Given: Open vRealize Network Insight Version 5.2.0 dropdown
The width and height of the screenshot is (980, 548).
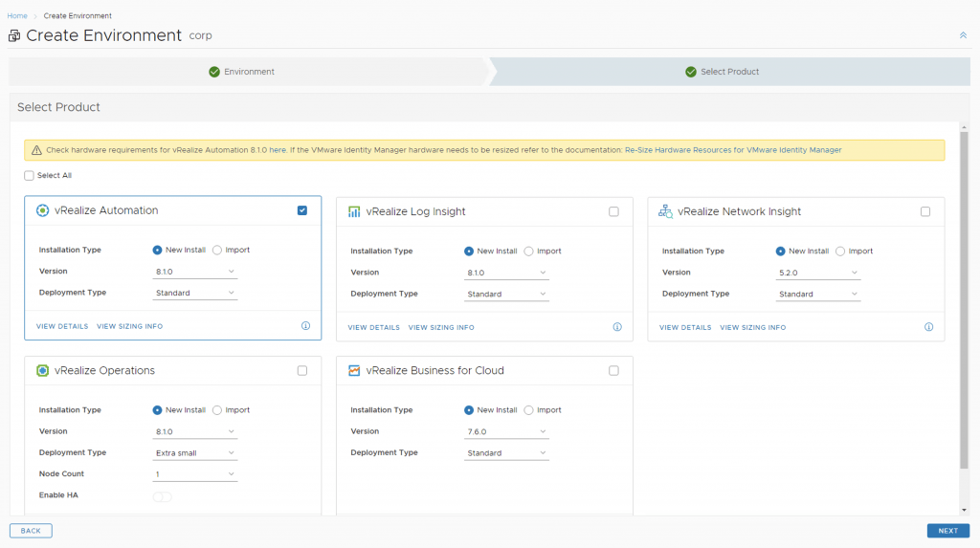Looking at the screenshot, I should [x=818, y=273].
